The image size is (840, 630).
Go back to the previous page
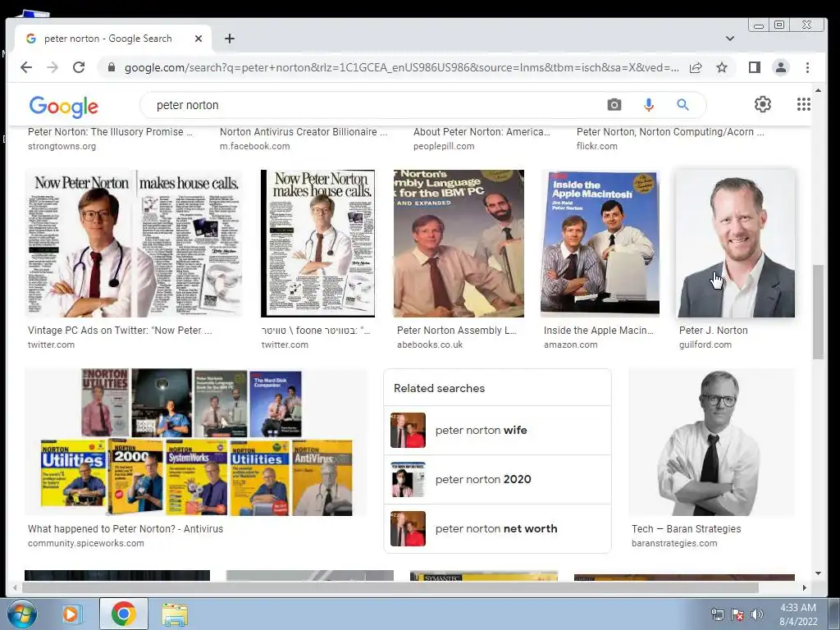tap(26, 67)
